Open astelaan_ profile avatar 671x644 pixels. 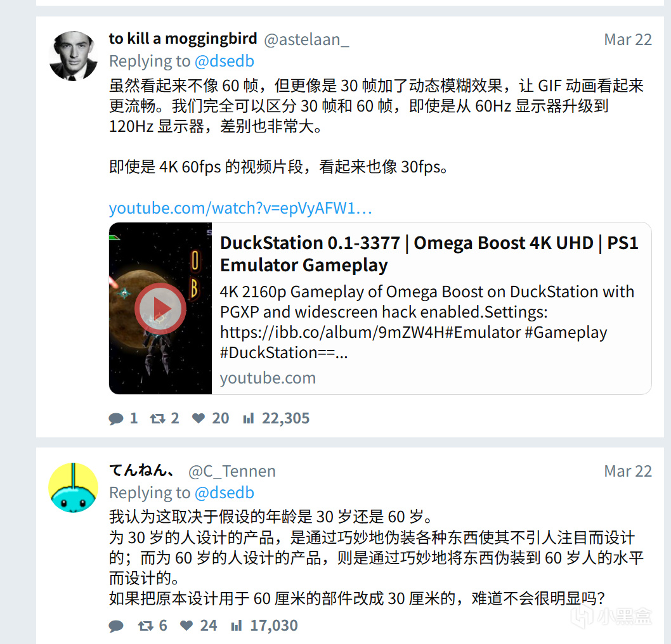73,56
